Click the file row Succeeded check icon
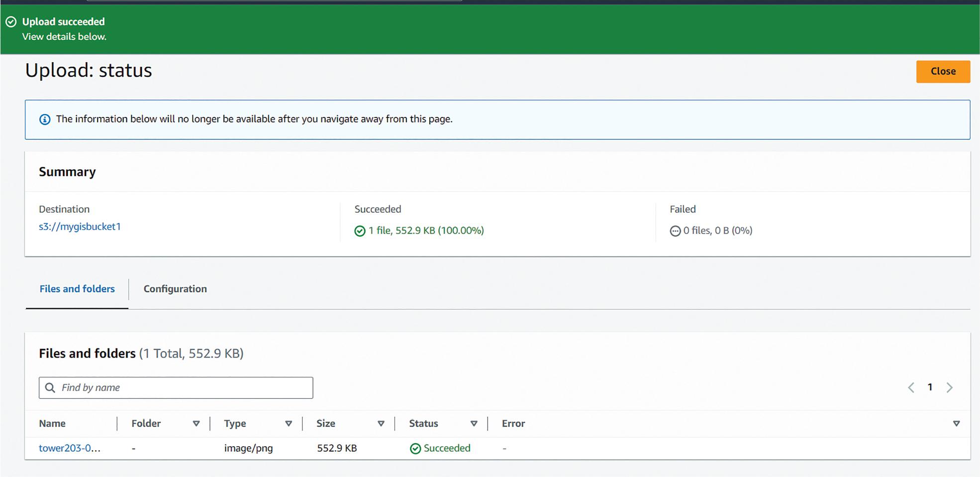The height and width of the screenshot is (477, 980). coord(415,449)
